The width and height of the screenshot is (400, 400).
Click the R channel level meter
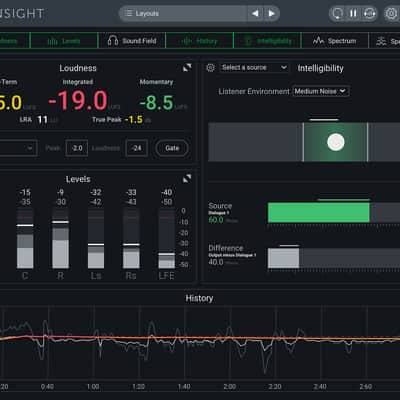coord(60,239)
